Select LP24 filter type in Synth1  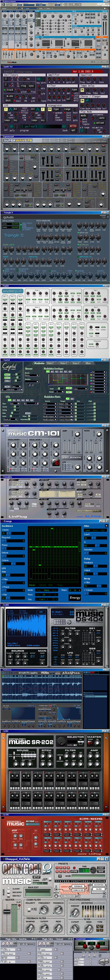75,96
